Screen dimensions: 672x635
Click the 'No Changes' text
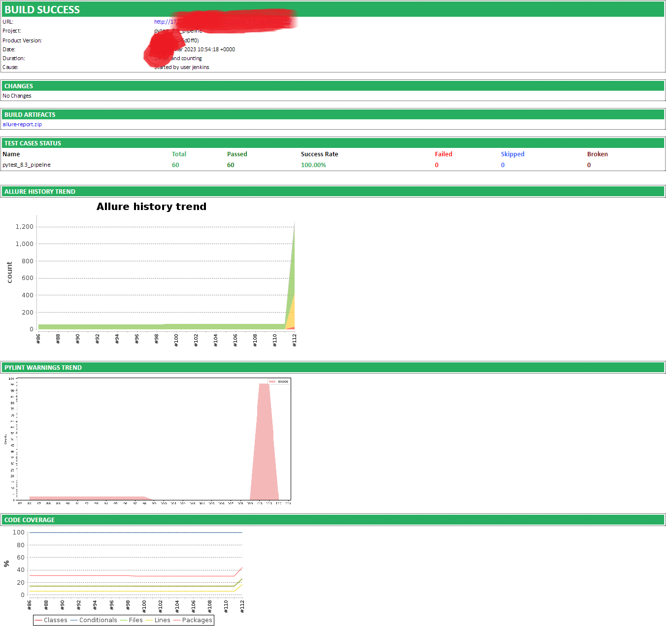pyautogui.click(x=17, y=96)
